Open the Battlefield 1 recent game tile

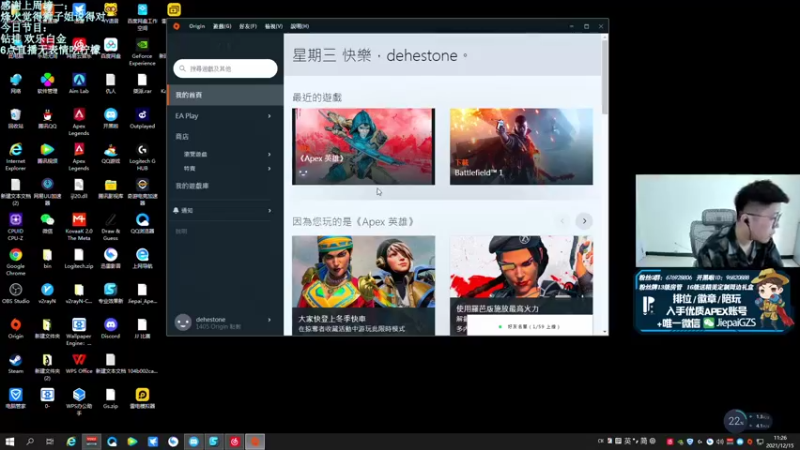(521, 146)
